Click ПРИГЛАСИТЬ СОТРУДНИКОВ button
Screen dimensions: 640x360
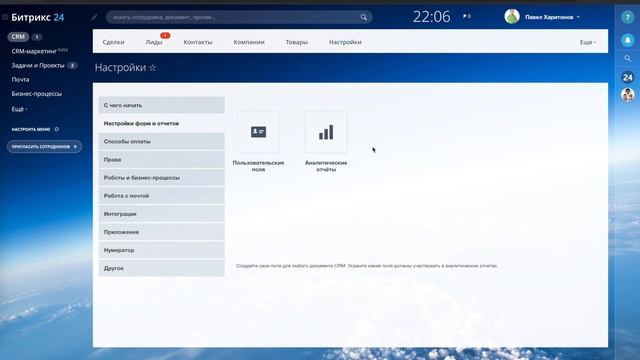click(44, 147)
